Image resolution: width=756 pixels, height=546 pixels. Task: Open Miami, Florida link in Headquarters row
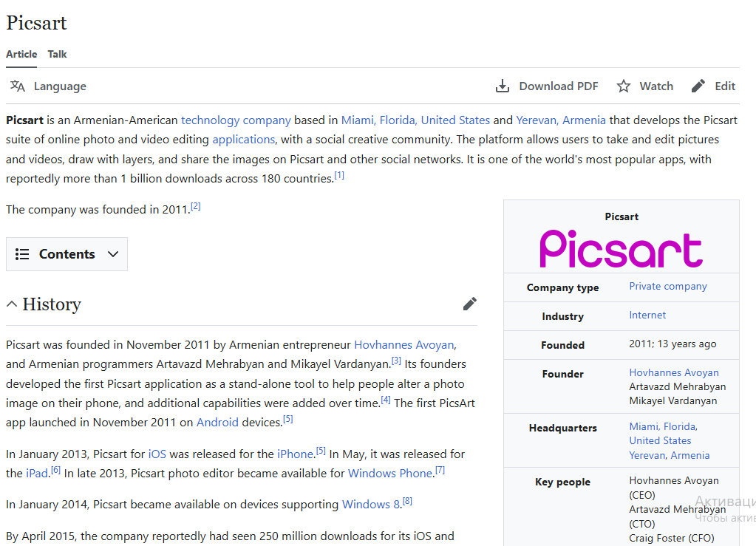(663, 426)
